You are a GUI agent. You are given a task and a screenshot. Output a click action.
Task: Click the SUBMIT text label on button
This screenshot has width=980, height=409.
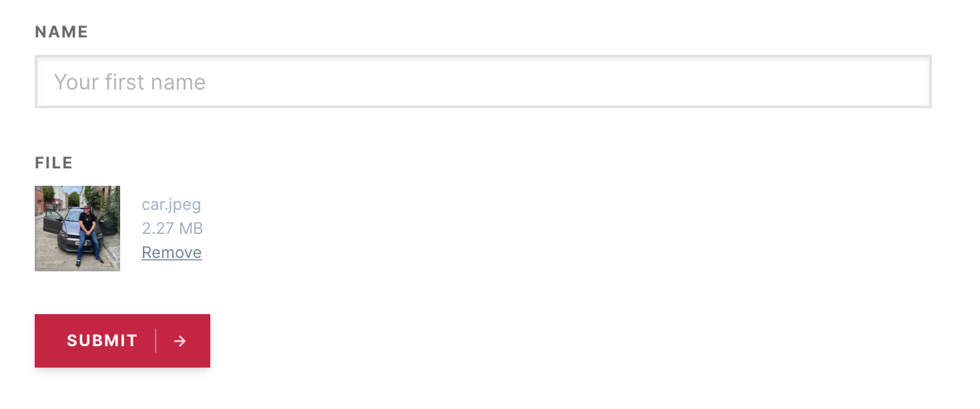[102, 341]
